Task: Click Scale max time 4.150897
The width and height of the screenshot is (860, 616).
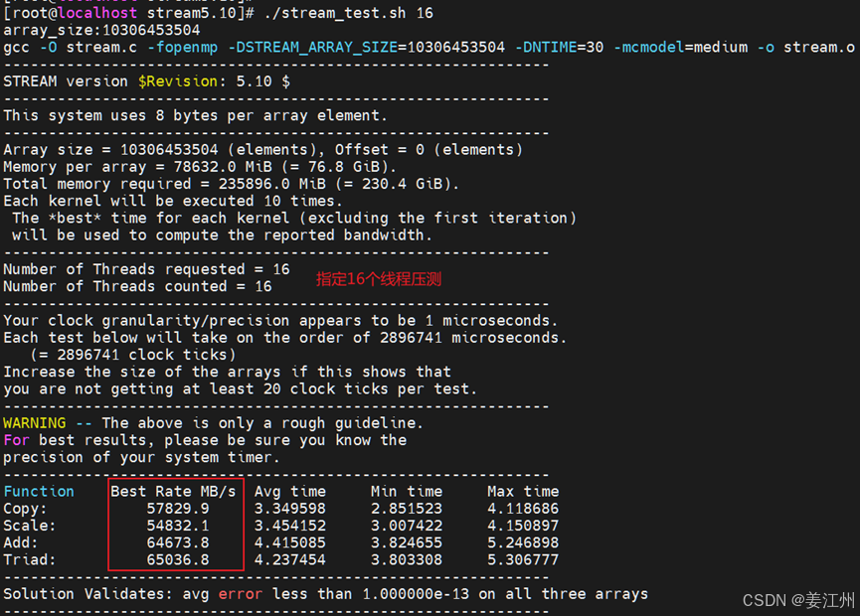Action: coord(523,526)
